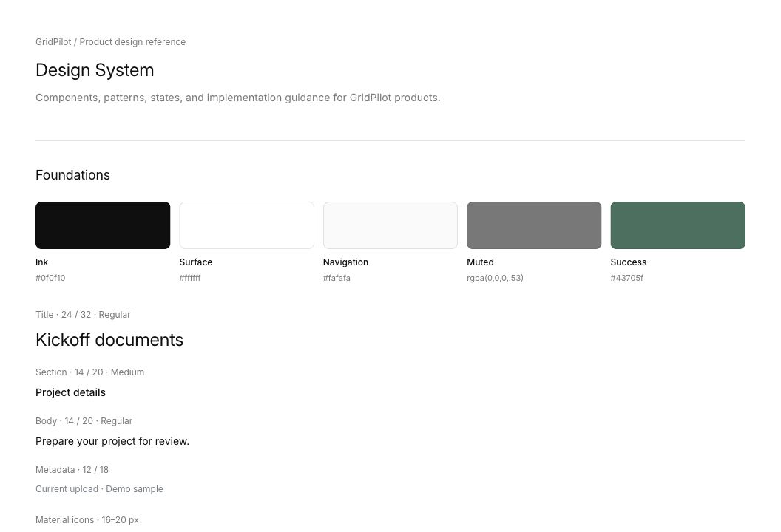Click the 'Navigation' swatch label
Image resolution: width=781 pixels, height=532 pixels.
click(x=345, y=262)
